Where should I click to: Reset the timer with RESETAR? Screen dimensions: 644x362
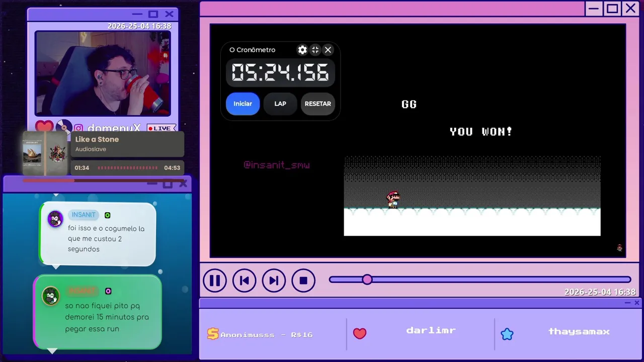coord(318,104)
